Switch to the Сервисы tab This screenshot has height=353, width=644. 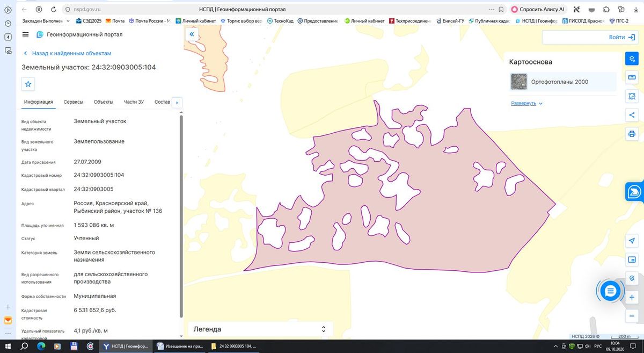(x=73, y=102)
